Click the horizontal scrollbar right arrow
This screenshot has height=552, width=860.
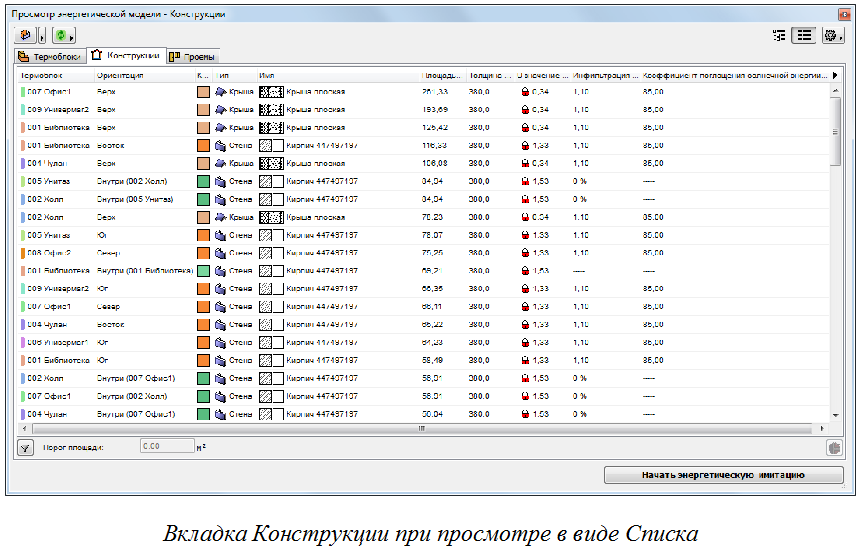click(822, 428)
